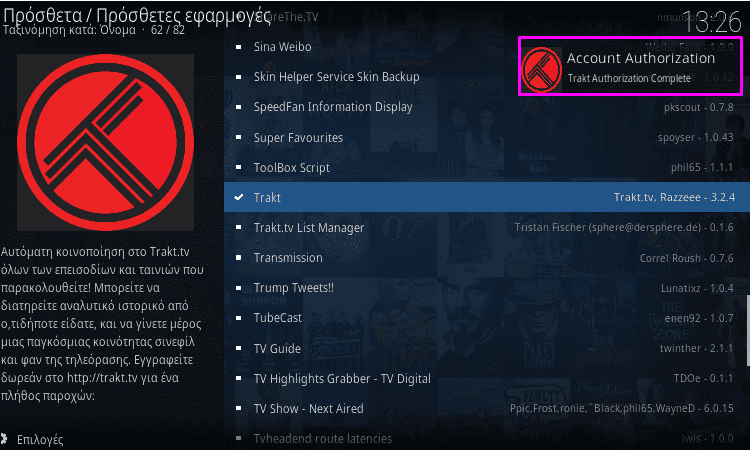Viewport: 750px width, 450px height.
Task: Click the bullet marker beside TV Guide
Action: click(239, 348)
